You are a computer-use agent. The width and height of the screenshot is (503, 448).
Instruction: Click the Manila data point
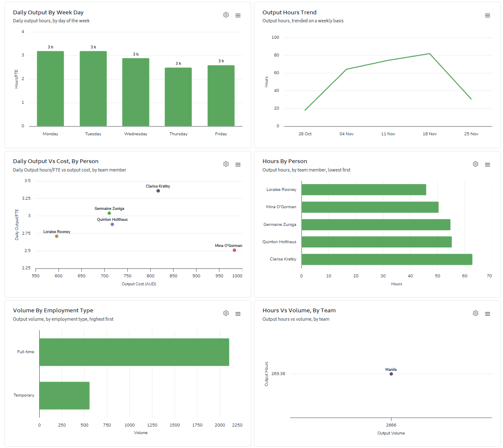[391, 374]
